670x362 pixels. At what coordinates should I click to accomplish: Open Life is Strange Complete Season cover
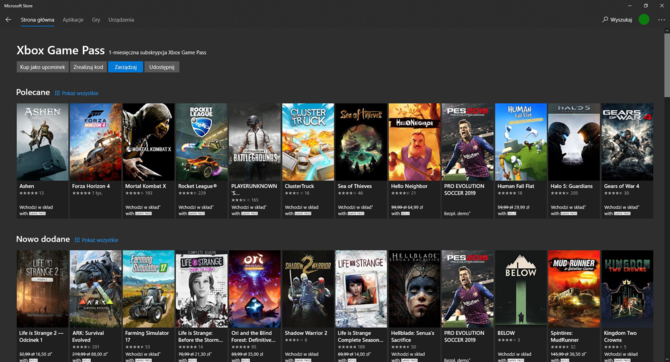tap(361, 289)
